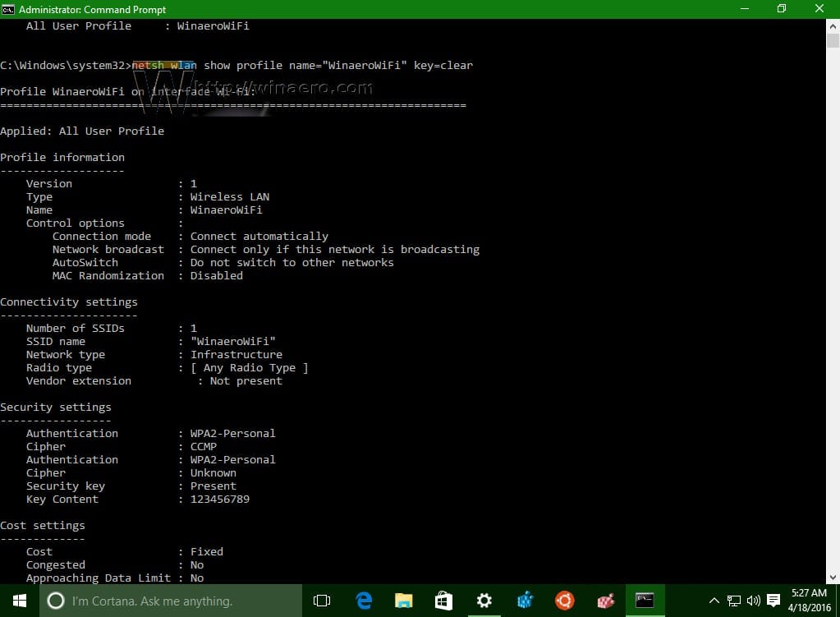This screenshot has height=617, width=840.
Task: Click the SSID name "WinaeroWiFi" value
Action: (233, 342)
